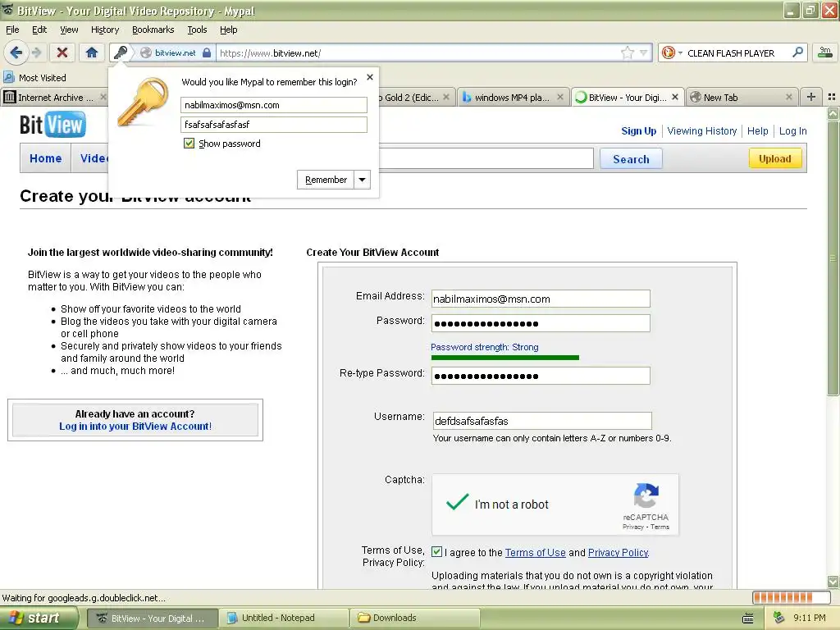Open Downloads folder taskbar item
Image resolution: width=840 pixels, height=630 pixels.
(x=414, y=618)
